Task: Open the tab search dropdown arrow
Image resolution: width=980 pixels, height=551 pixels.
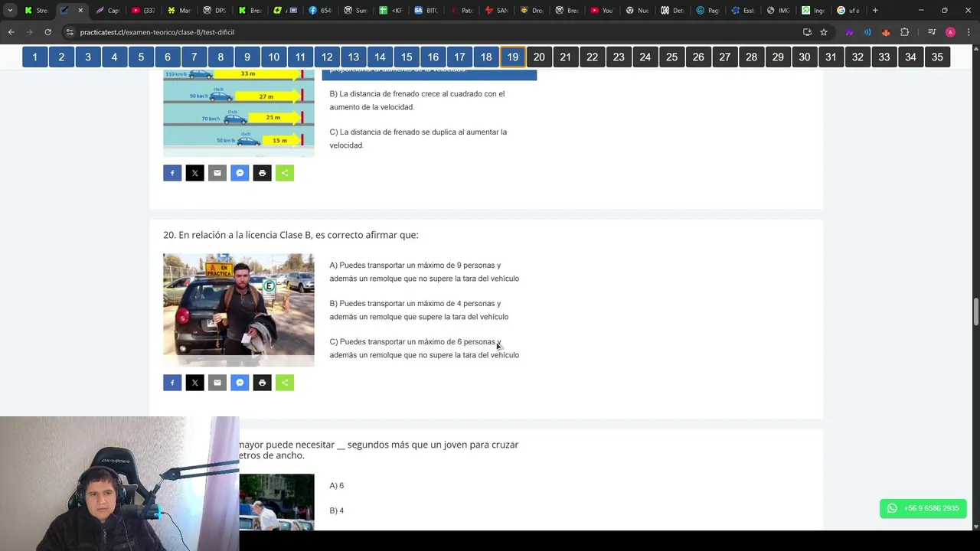Action: [x=10, y=11]
